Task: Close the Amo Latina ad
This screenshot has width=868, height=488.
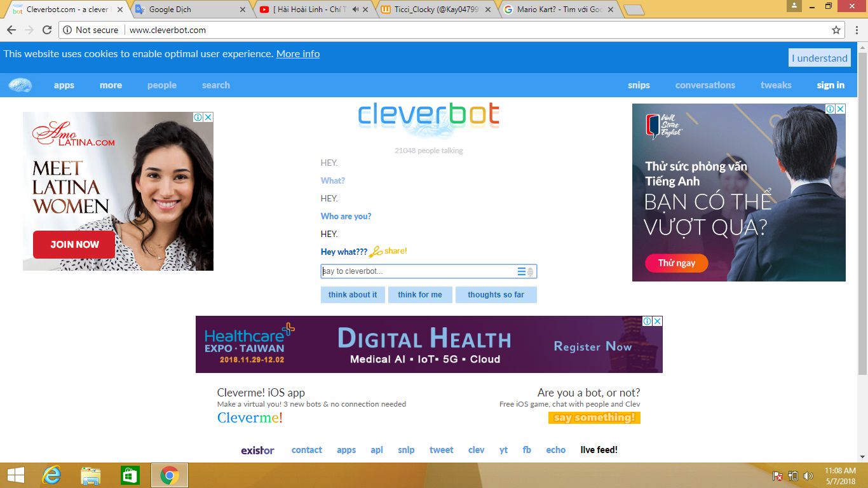Action: point(208,118)
